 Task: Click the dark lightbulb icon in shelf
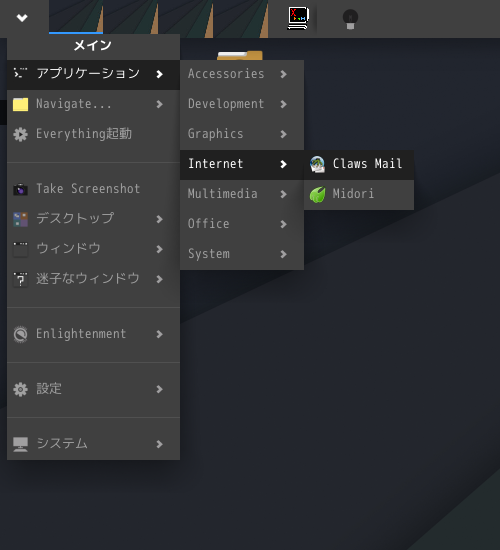point(350,19)
